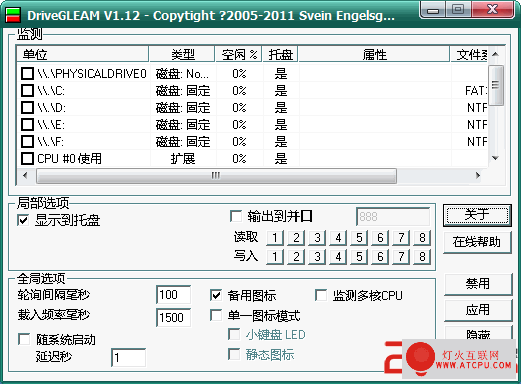Close the DriveGLEAM window
This screenshot has height=384, width=521.
tap(493, 10)
